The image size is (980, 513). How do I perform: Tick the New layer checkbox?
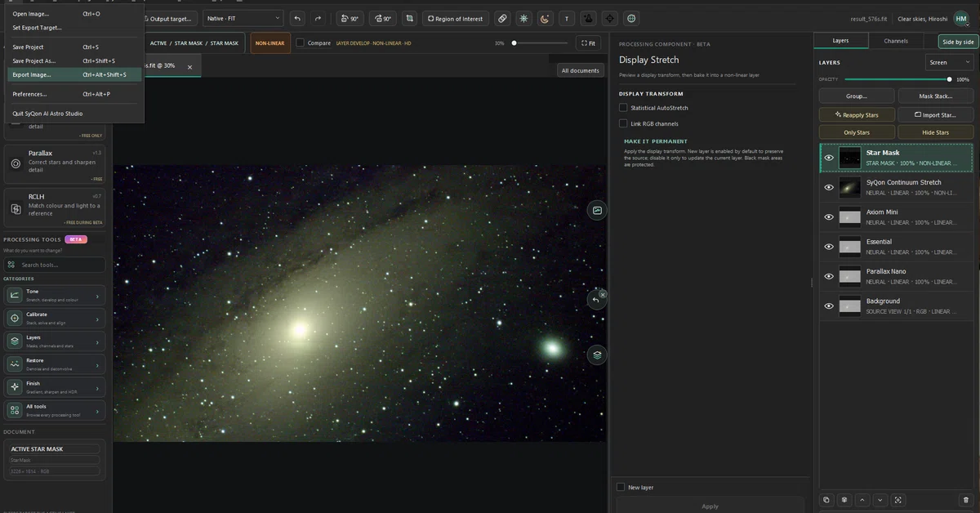[621, 487]
